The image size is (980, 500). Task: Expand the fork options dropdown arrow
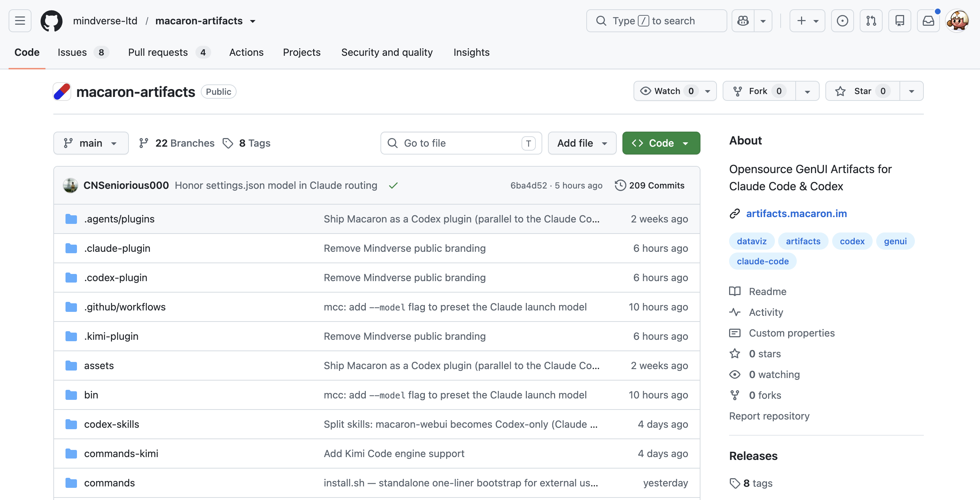coord(807,91)
